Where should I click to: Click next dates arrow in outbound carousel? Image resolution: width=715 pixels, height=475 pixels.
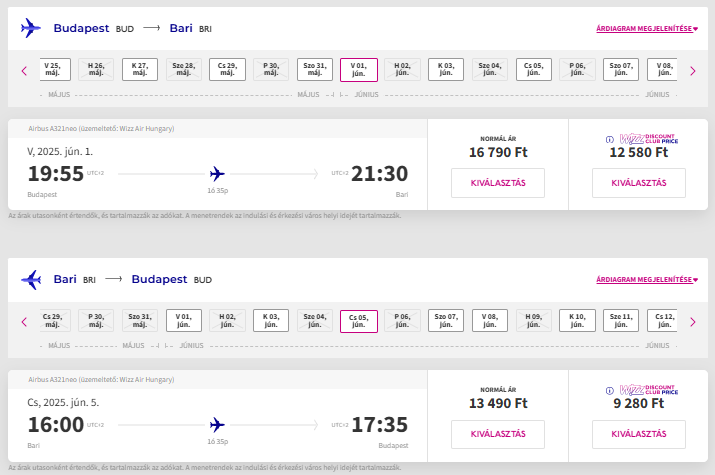693,70
